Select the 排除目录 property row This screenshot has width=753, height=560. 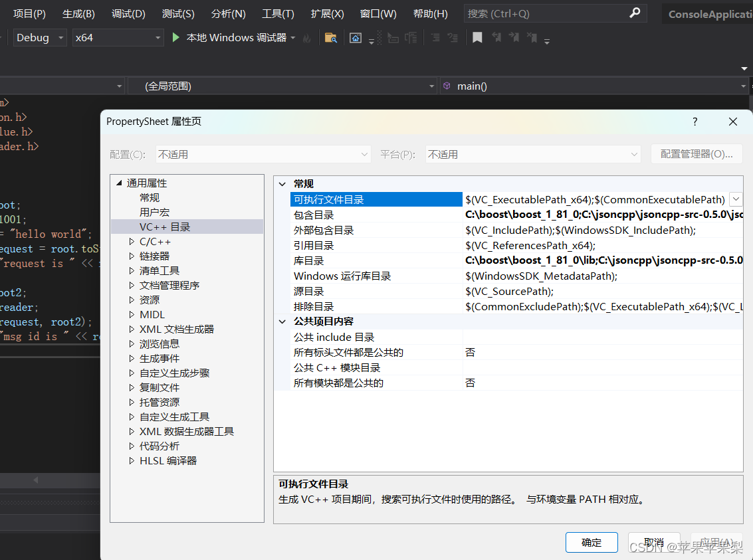[516, 307]
